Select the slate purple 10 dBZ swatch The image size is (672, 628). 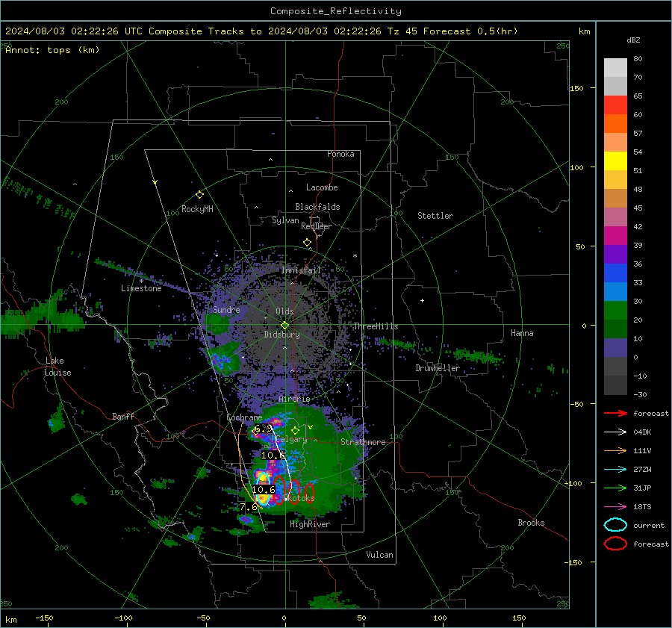click(x=615, y=347)
